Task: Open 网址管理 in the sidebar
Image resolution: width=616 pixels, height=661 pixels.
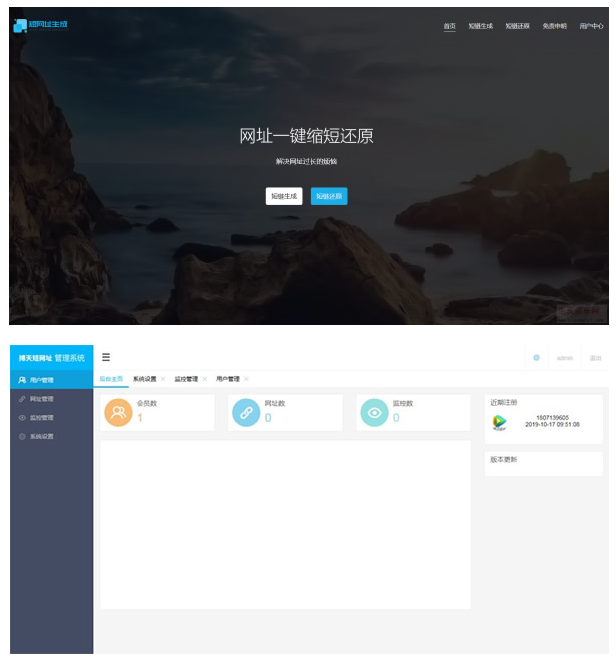Action: pyautogui.click(x=42, y=399)
